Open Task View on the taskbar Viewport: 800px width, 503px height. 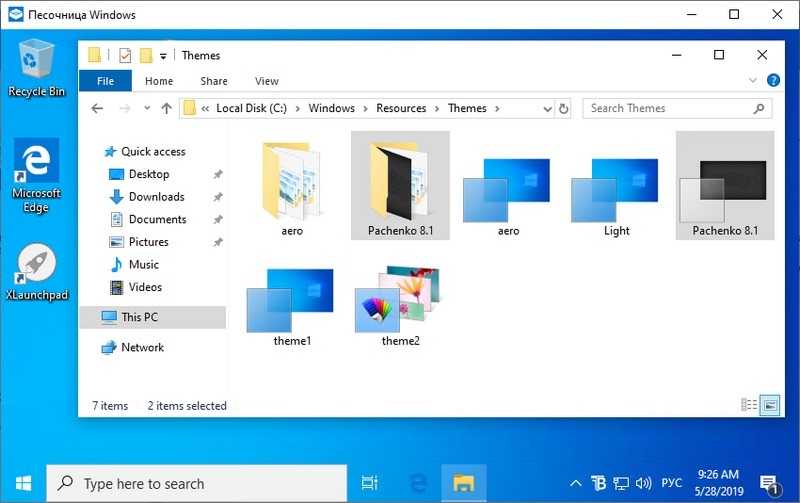point(369,483)
